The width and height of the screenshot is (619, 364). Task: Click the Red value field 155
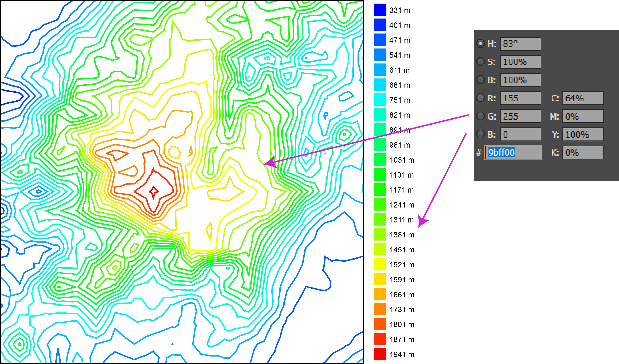520,98
